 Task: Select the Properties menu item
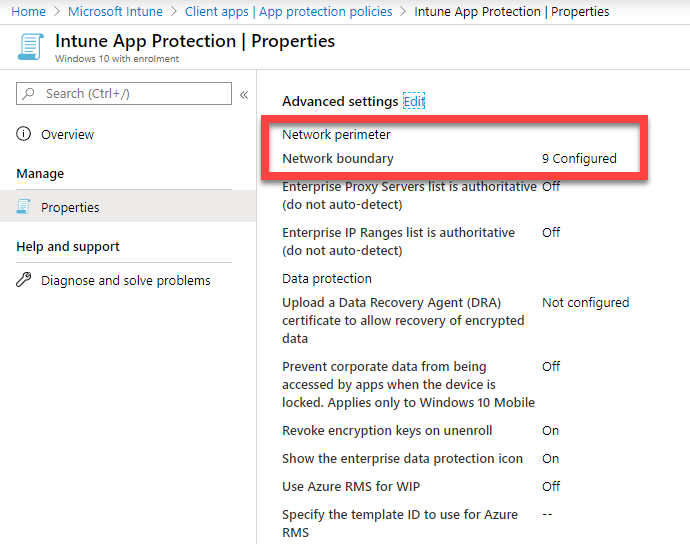click(x=70, y=207)
